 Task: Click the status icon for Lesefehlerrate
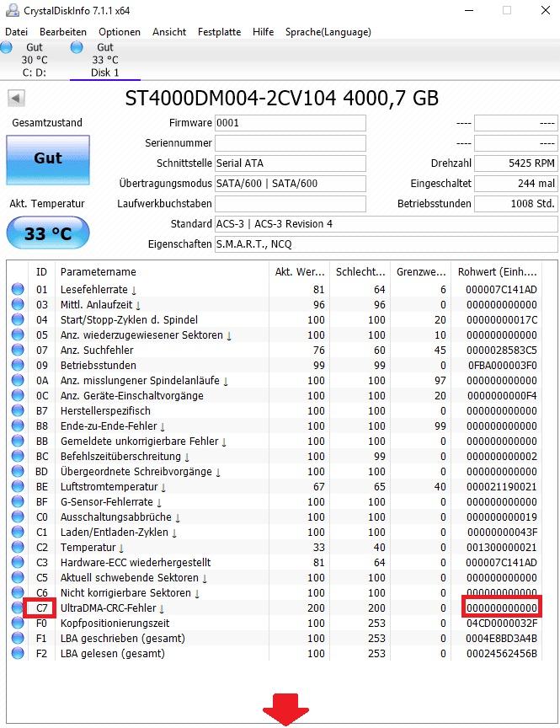(18, 289)
